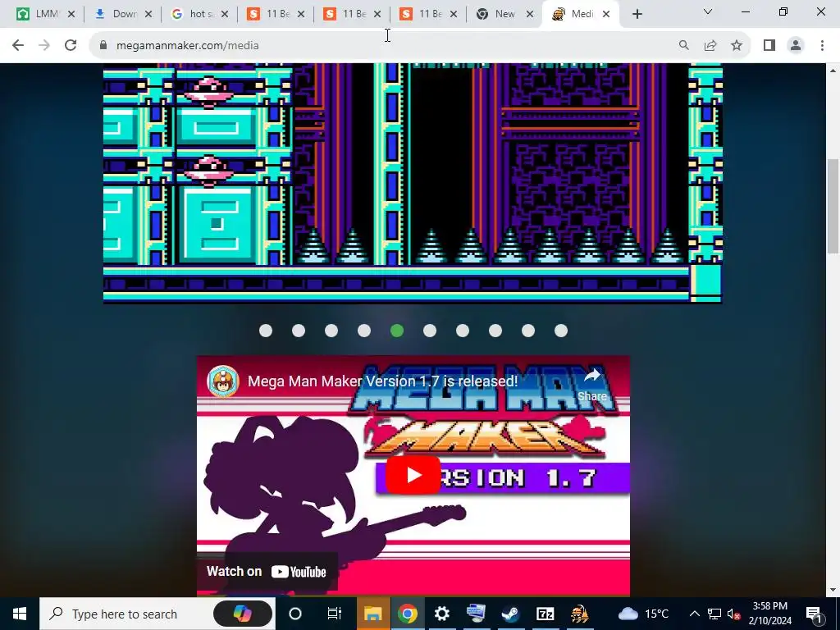Click the browser forward arrow
The height and width of the screenshot is (630, 840).
(x=44, y=46)
